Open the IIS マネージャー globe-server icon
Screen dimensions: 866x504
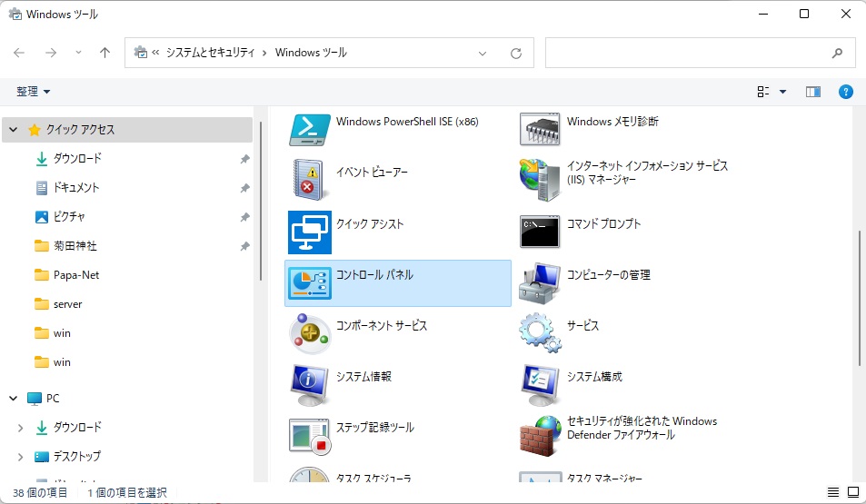pyautogui.click(x=540, y=180)
